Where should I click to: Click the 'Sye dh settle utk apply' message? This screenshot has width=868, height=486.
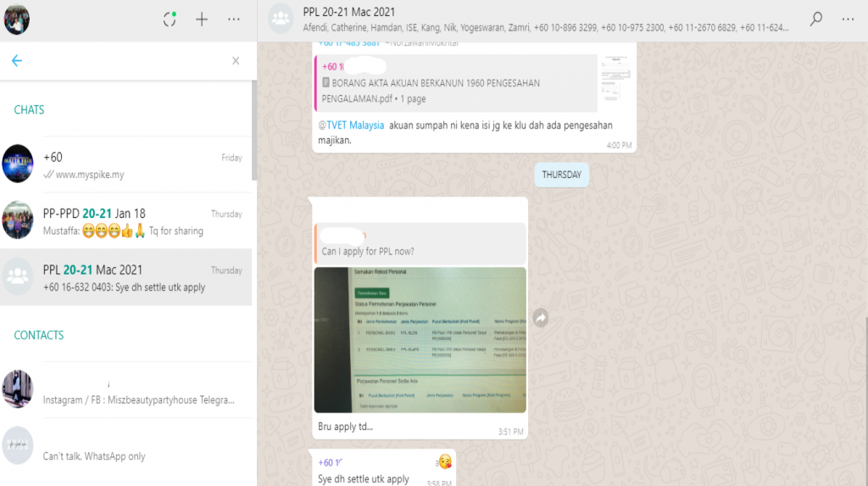(363, 479)
